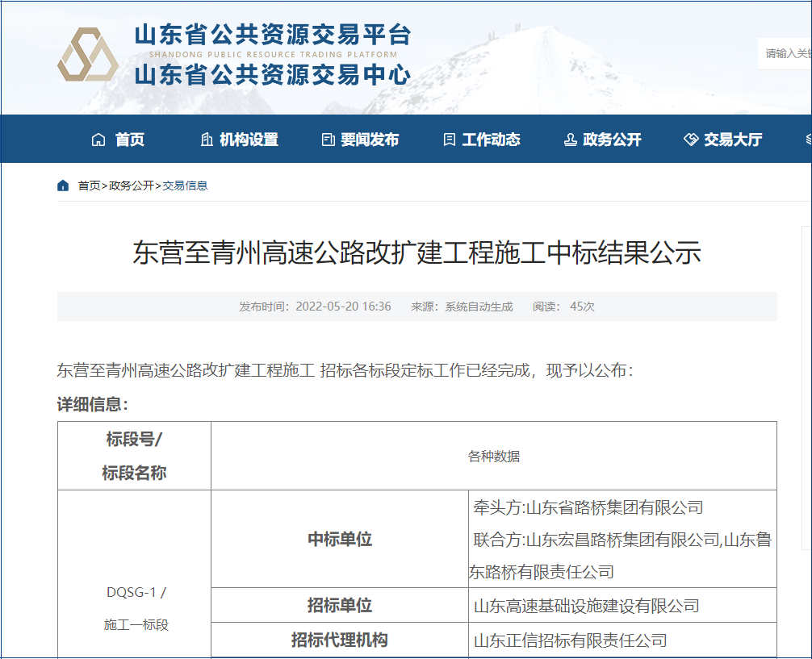Click the 山东省公共资源交易平台 site title text
Image resolution: width=812 pixels, height=659 pixels.
point(272,35)
